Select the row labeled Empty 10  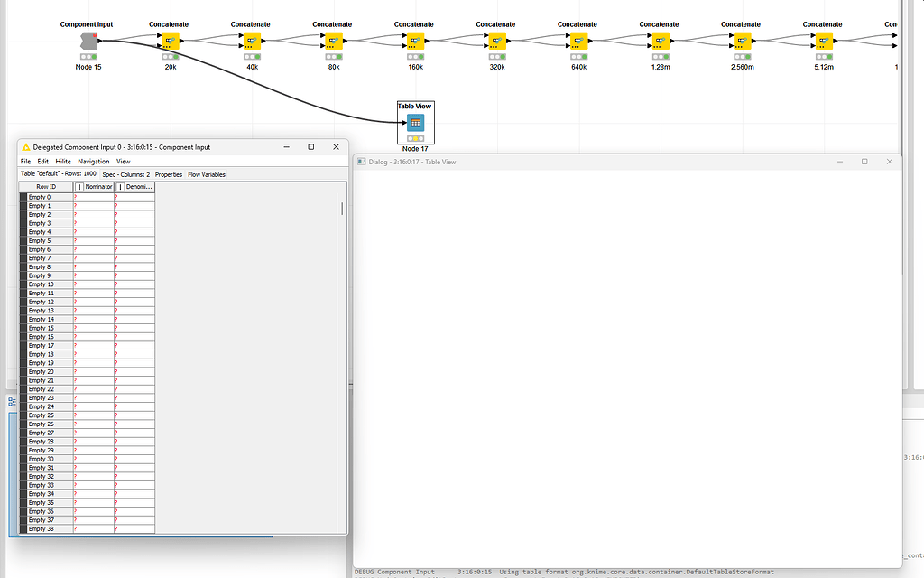[x=41, y=284]
